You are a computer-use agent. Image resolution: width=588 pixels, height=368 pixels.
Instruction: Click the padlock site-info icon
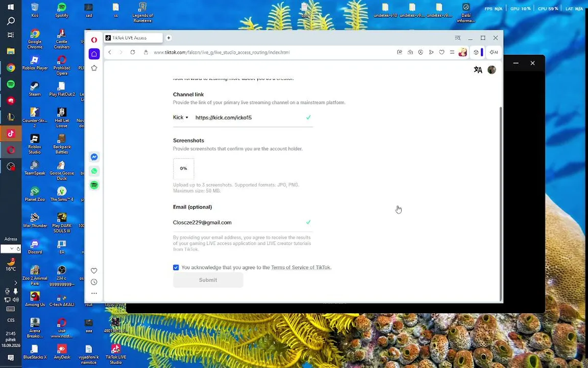pyautogui.click(x=146, y=52)
